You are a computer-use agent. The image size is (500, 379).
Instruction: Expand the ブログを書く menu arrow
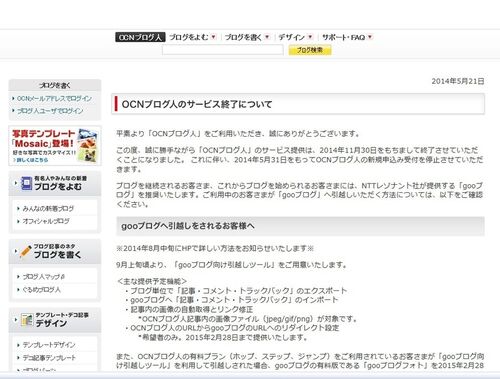click(267, 37)
